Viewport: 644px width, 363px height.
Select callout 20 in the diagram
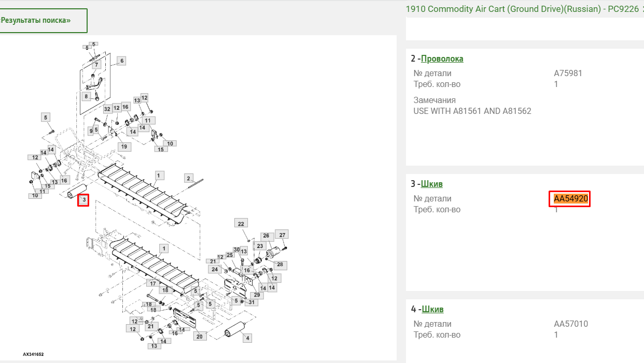click(x=199, y=336)
